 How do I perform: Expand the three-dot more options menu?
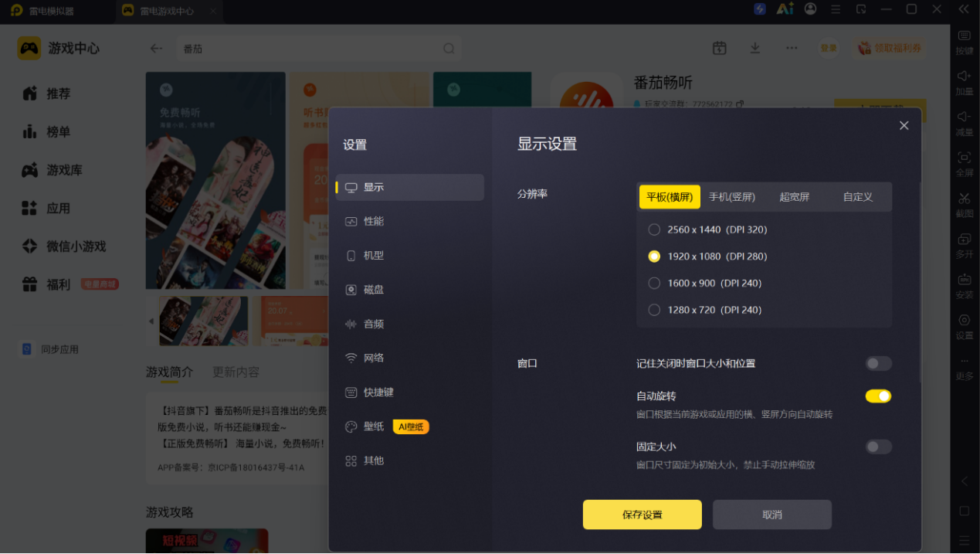[792, 48]
